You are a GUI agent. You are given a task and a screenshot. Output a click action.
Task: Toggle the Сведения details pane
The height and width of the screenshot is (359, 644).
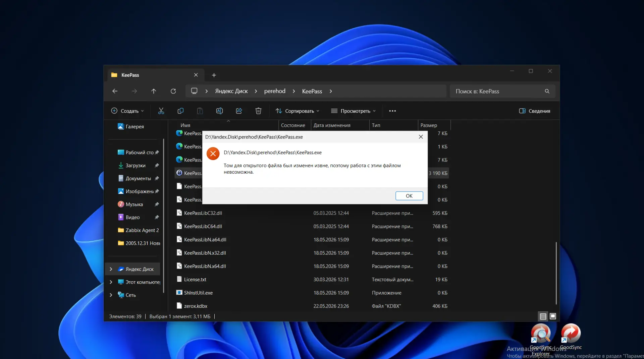(535, 111)
